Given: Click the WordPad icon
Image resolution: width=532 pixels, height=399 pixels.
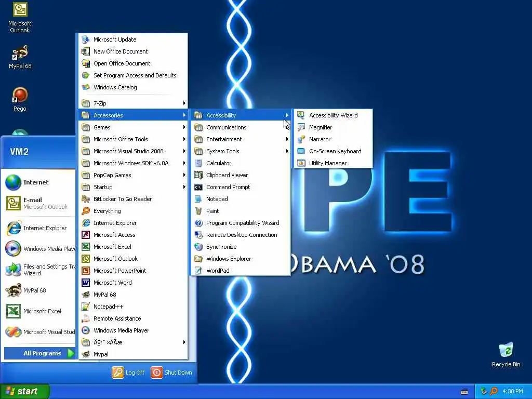Looking at the screenshot, I should [x=198, y=271].
